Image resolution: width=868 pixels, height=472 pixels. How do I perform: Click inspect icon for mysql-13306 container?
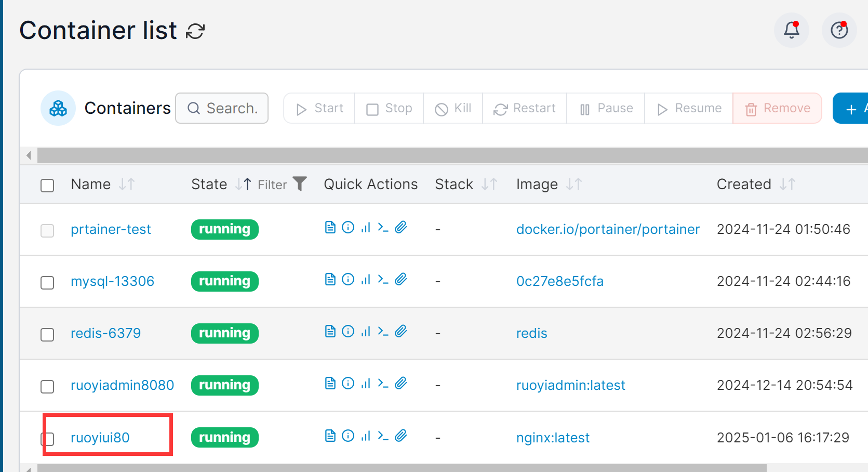pos(348,279)
